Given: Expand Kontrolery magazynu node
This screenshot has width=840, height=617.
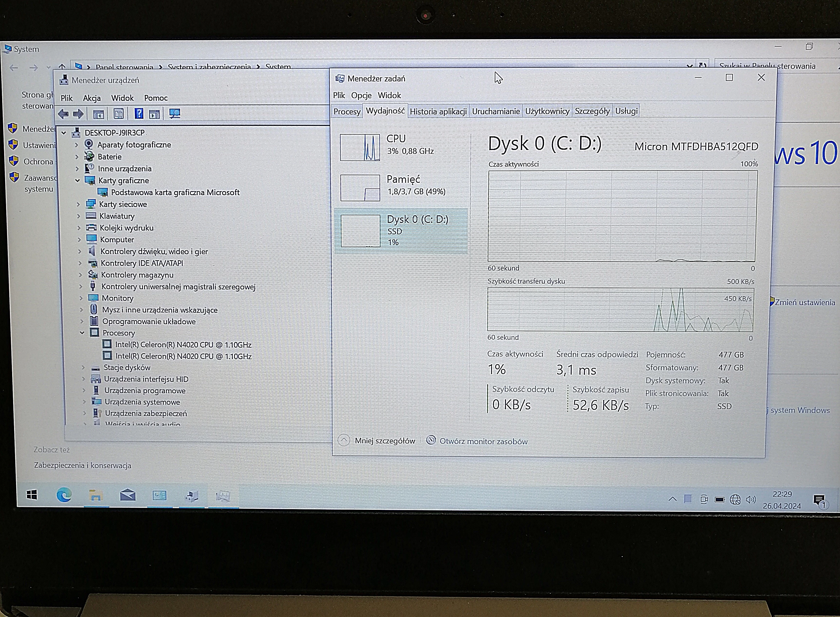Looking at the screenshot, I should 80,275.
